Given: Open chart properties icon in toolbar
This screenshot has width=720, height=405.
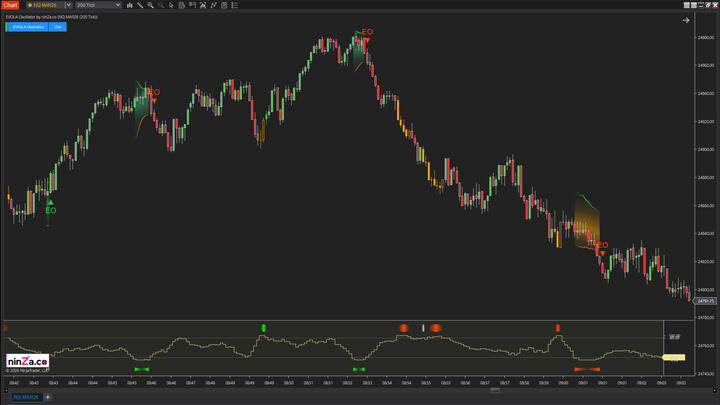Looking at the screenshot, I should point(234,5).
